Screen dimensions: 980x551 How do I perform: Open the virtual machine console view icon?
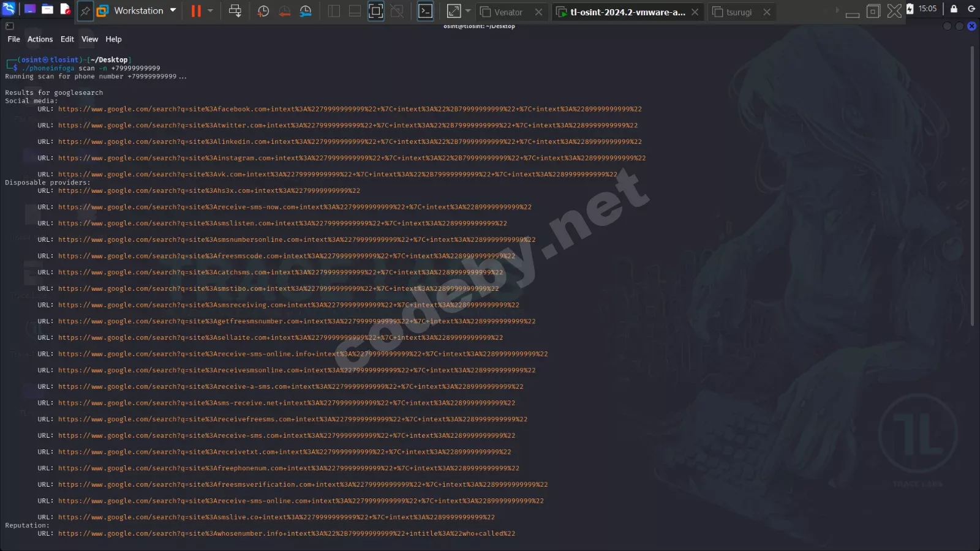pyautogui.click(x=425, y=10)
